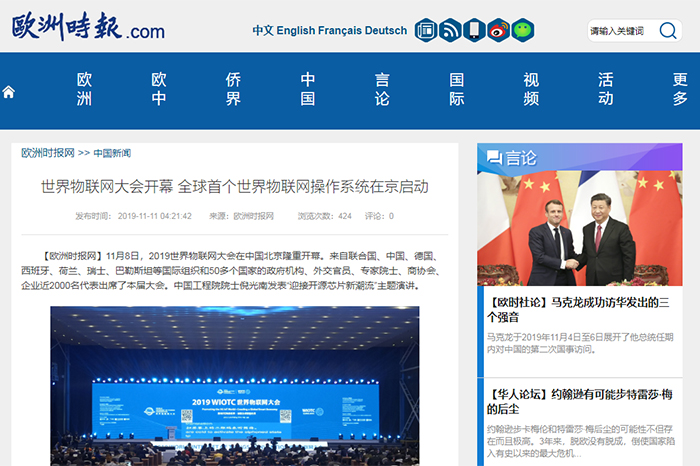The width and height of the screenshot is (700, 466).
Task: Click the green WeChat icon
Action: [x=522, y=30]
